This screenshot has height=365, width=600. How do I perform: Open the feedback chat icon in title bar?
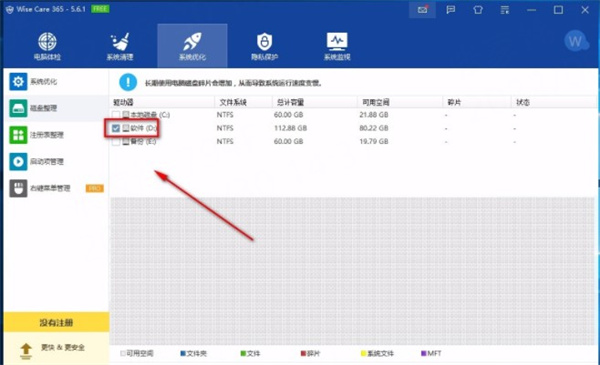[x=451, y=10]
